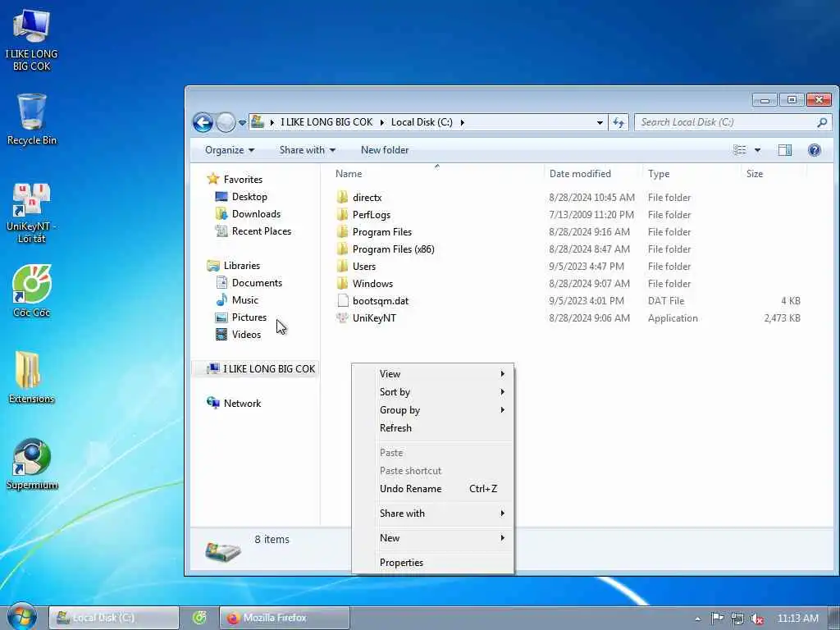Select the UniKeyNT application icon
Viewport: 840px width, 630px height.
click(342, 317)
